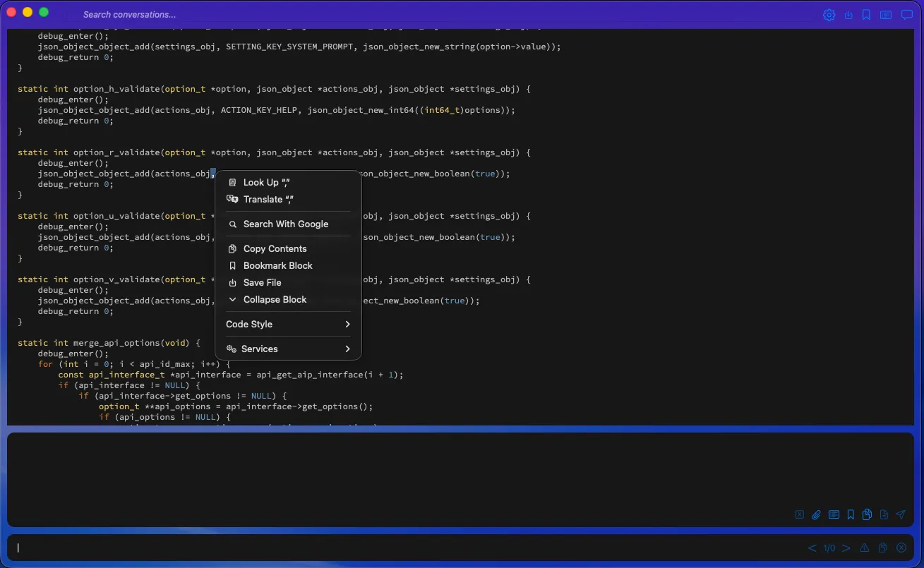Open the settings gear in the top bar
Viewport: 924px width, 568px height.
[829, 14]
